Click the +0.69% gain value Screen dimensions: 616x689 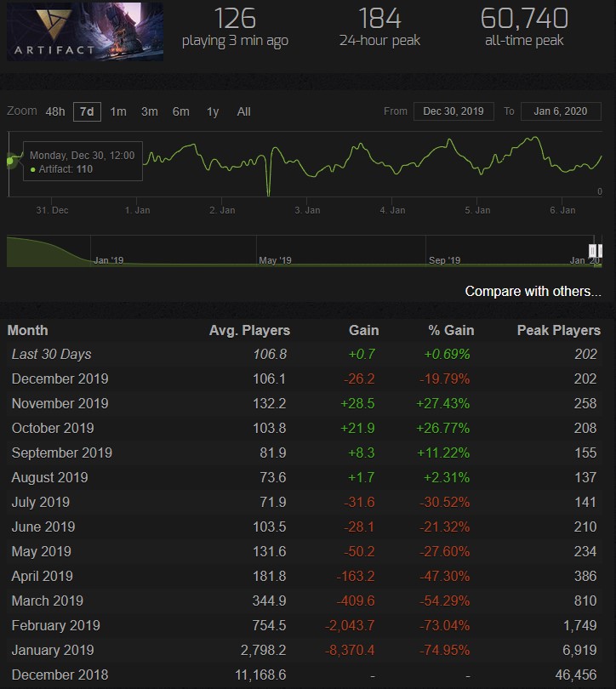[447, 354]
